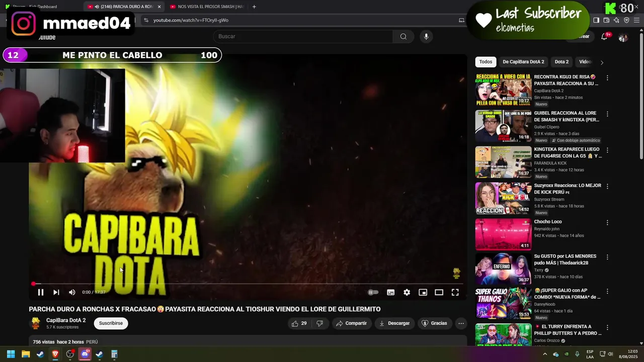Open menu for RECONTRA KGU3 DE RISA video
The width and height of the screenshot is (644, 362).
click(x=607, y=78)
